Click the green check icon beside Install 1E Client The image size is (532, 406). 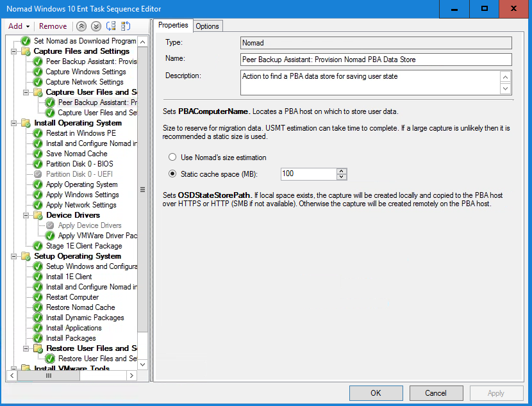click(x=38, y=277)
